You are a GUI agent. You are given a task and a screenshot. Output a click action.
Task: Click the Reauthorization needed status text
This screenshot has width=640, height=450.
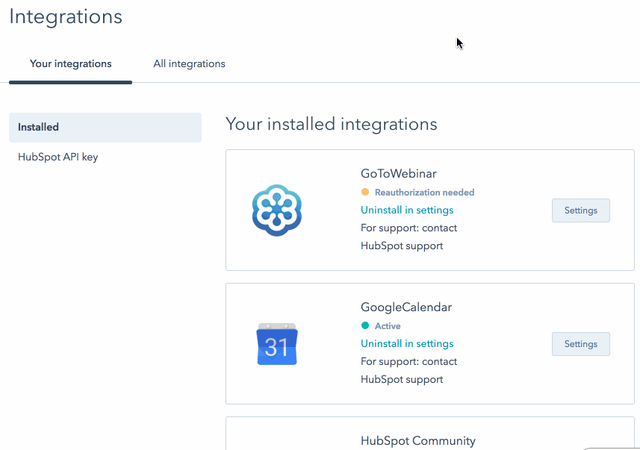pyautogui.click(x=424, y=192)
